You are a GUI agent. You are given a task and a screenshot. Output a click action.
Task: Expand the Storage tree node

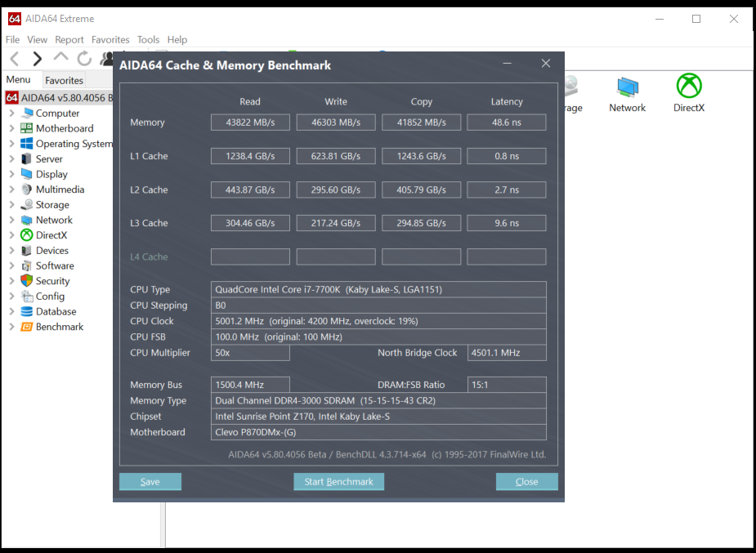12,205
